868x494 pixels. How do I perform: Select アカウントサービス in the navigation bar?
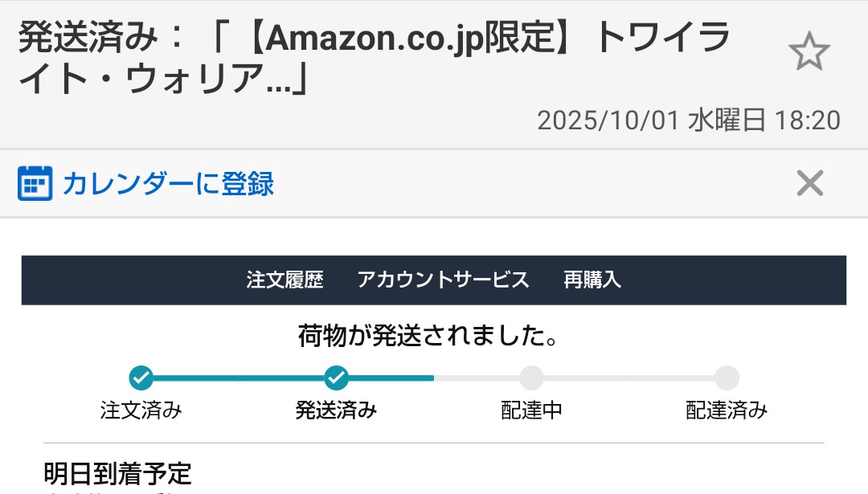(x=443, y=280)
